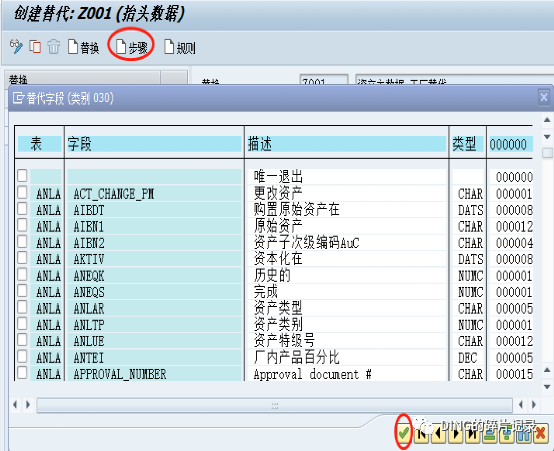
Task: Check the AKTIV field checkbox
Action: 22,258
